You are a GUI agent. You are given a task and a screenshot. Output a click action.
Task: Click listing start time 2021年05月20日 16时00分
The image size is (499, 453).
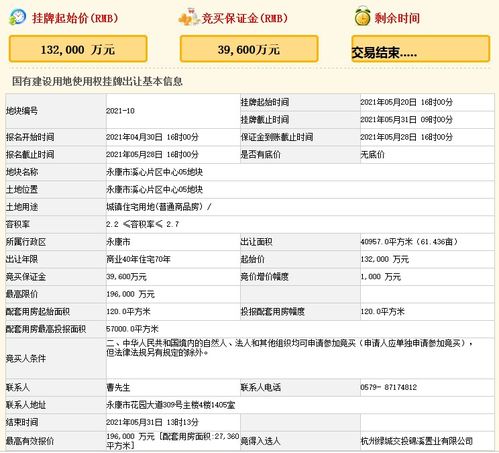406,102
